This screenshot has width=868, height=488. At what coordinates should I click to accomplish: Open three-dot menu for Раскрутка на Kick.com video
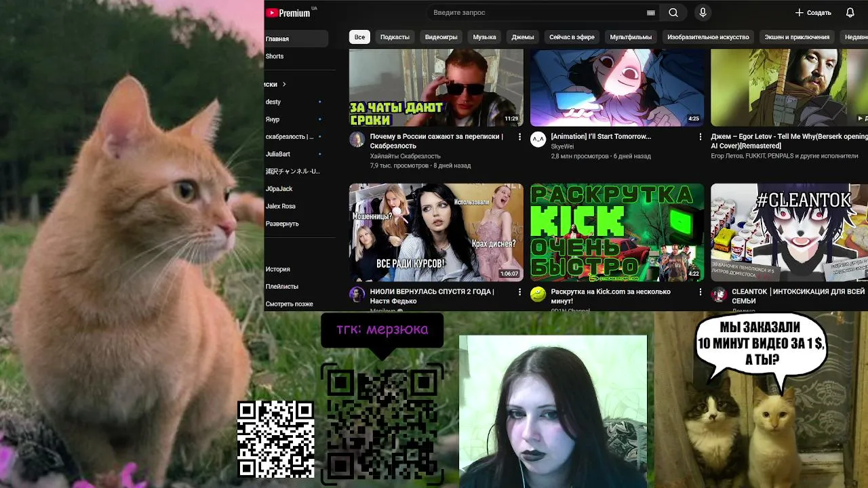pos(701,292)
